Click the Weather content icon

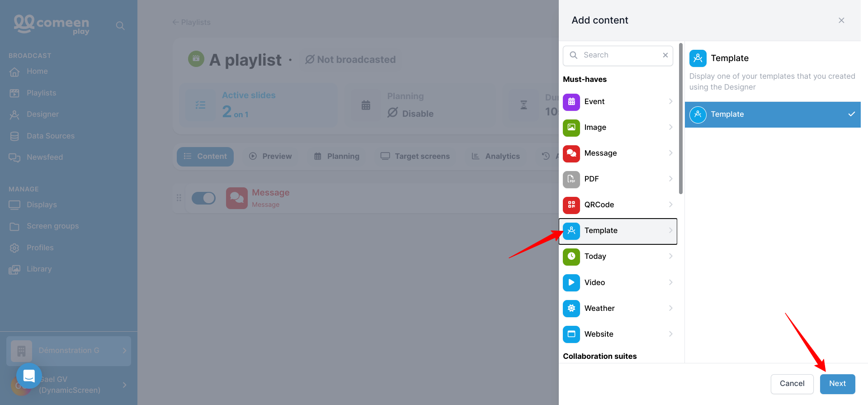(x=571, y=308)
